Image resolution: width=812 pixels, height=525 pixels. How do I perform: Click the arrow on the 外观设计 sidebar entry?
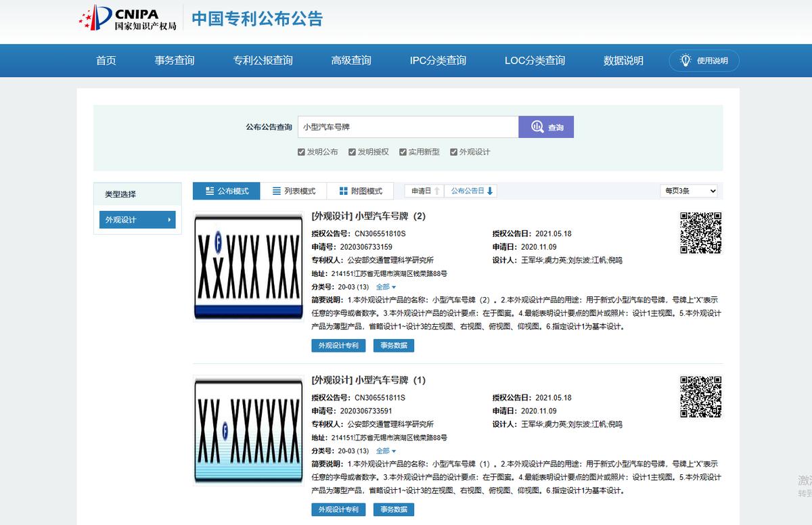pos(168,219)
